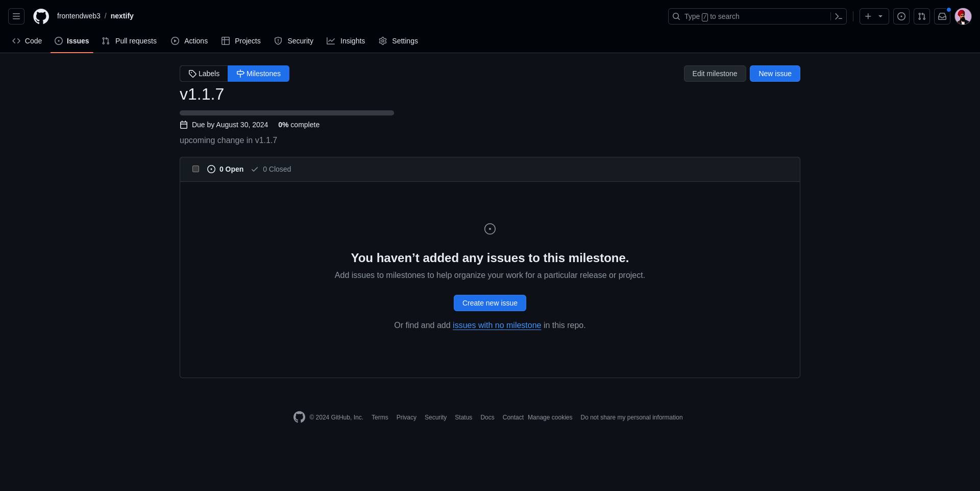The image size is (980, 491).
Task: Select the Milestones button
Action: click(258, 74)
